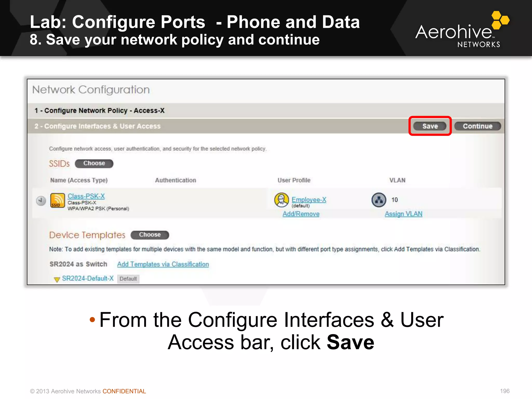Click the User Profile column header
Screen dimensions: 532x399
coord(294,180)
